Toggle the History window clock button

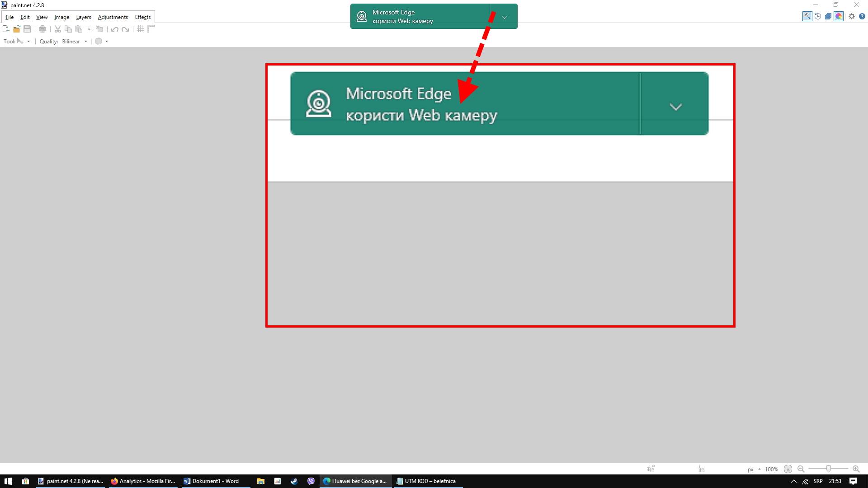point(818,16)
